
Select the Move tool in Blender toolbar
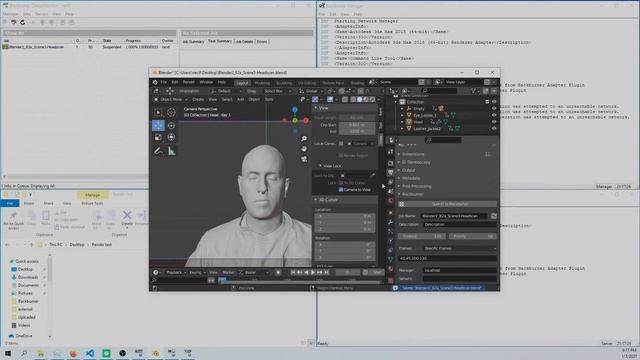coord(158,125)
